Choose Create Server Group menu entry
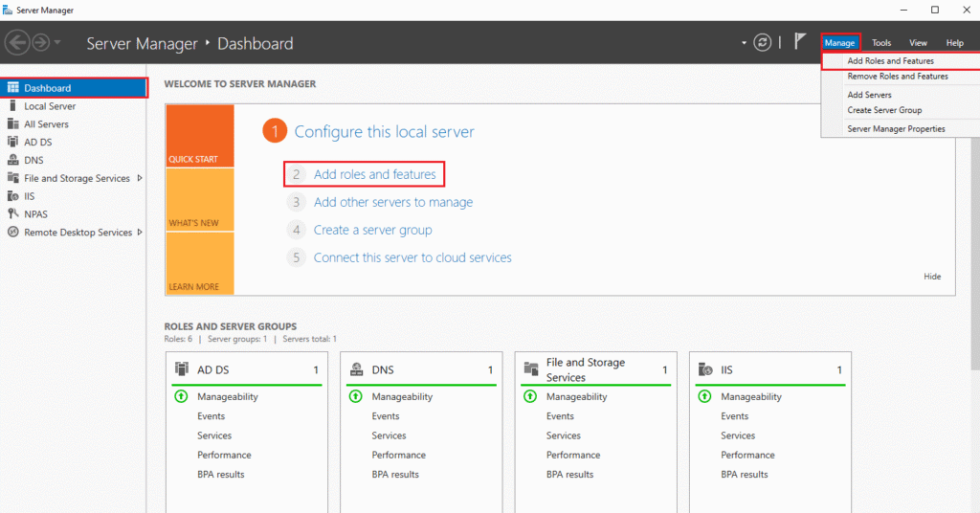Viewport: 980px width, 513px height. tap(901, 110)
